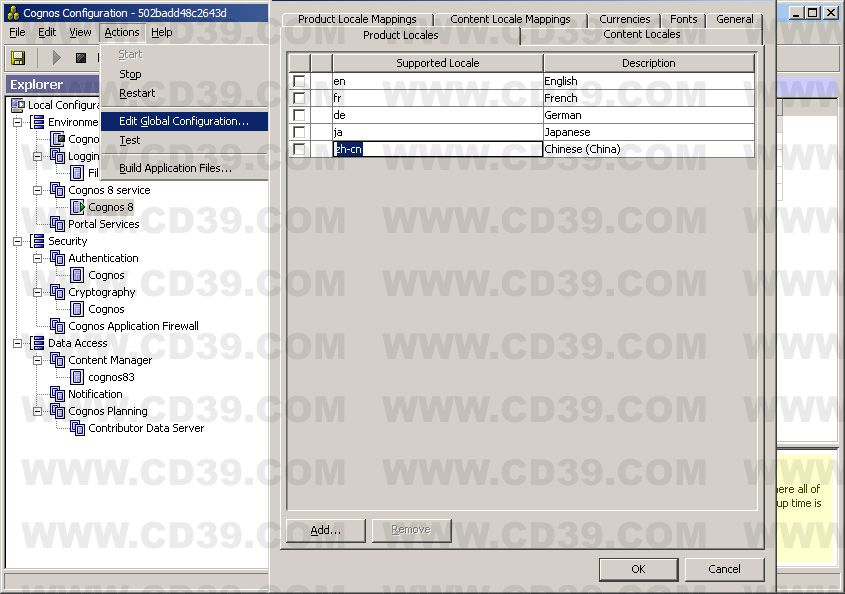Viewport: 845px width, 594px height.
Task: Click the Authentication node icon
Action: (58, 258)
